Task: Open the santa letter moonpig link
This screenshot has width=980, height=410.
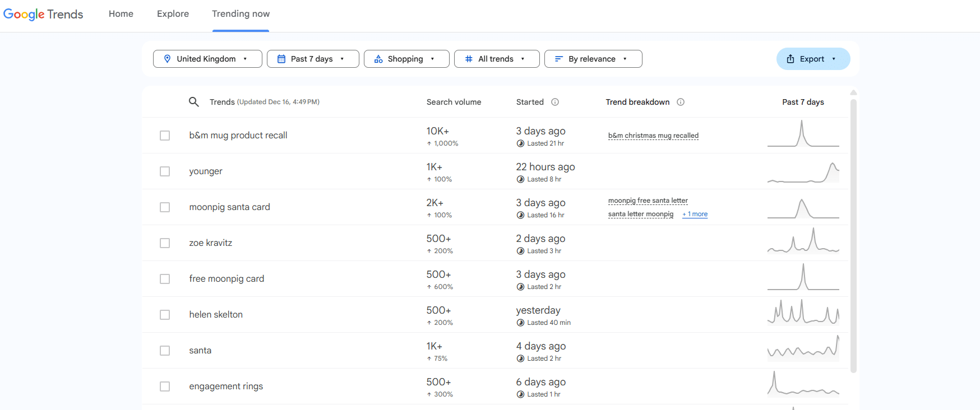Action: 641,214
